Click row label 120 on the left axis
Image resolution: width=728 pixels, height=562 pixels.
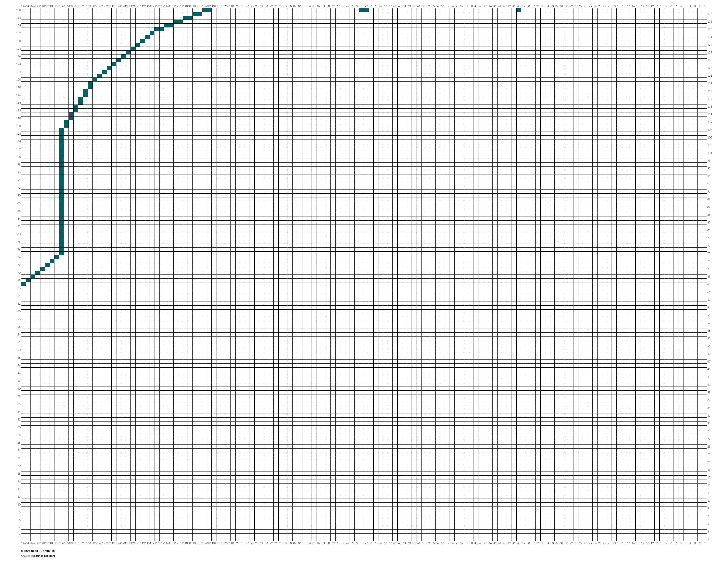(18, 80)
